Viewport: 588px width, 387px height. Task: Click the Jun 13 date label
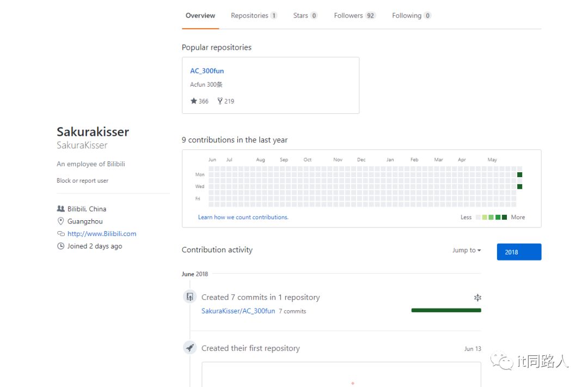(473, 349)
